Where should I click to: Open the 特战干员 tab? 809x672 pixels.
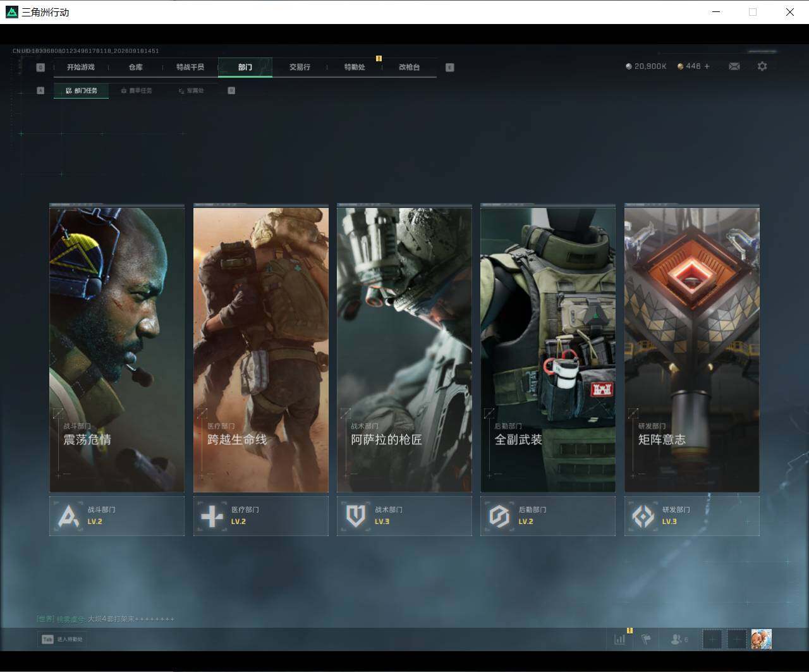tap(190, 67)
